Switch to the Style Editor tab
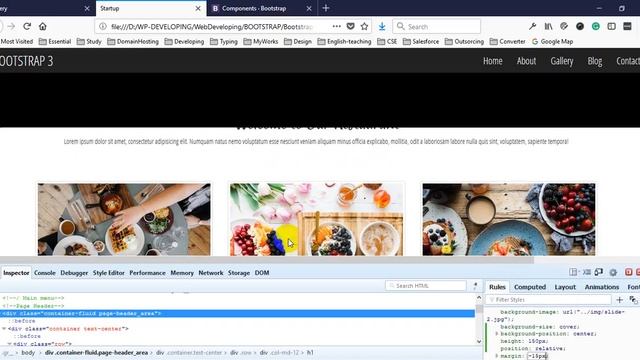The image size is (640, 360). tap(109, 273)
